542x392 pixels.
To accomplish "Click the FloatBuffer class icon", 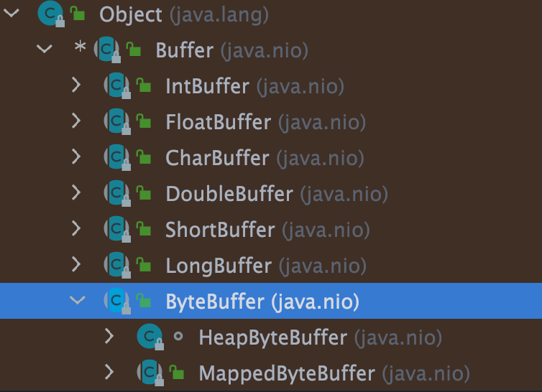I will [116, 122].
